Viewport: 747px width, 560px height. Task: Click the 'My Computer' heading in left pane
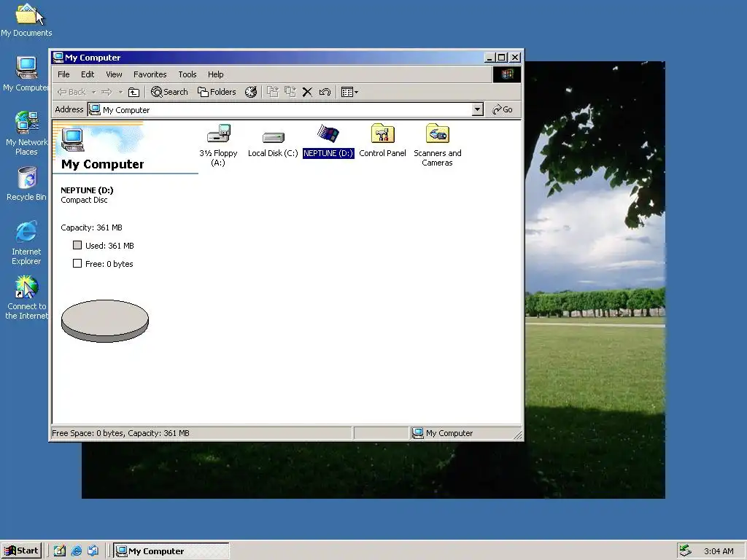(102, 164)
